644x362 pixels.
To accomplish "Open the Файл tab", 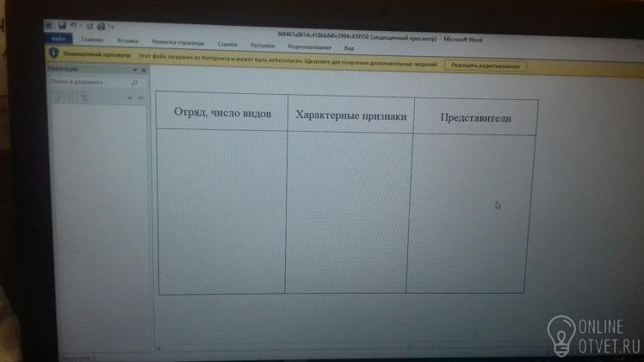I will tap(59, 39).
